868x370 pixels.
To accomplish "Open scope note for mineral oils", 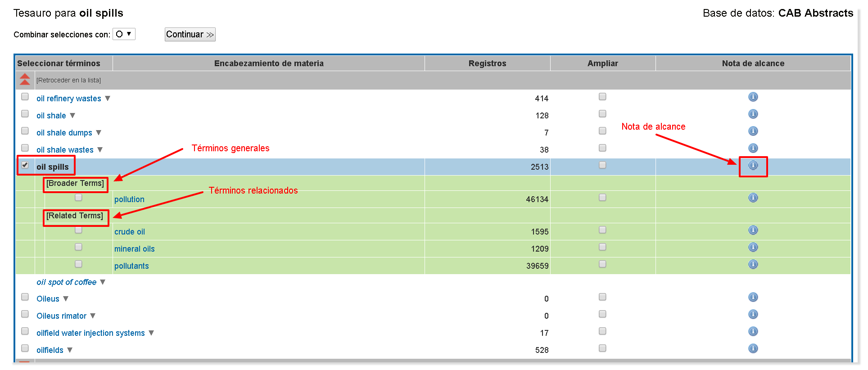I will (x=753, y=247).
